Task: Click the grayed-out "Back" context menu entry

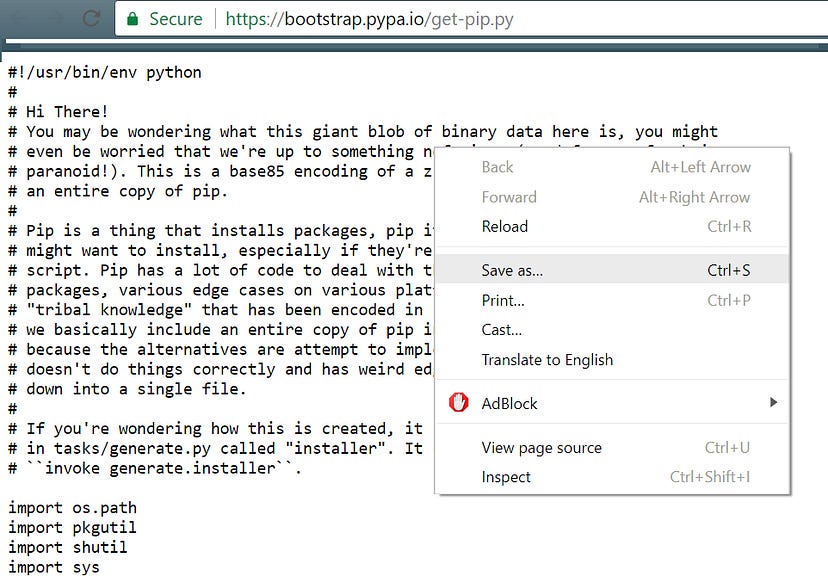Action: 497,167
